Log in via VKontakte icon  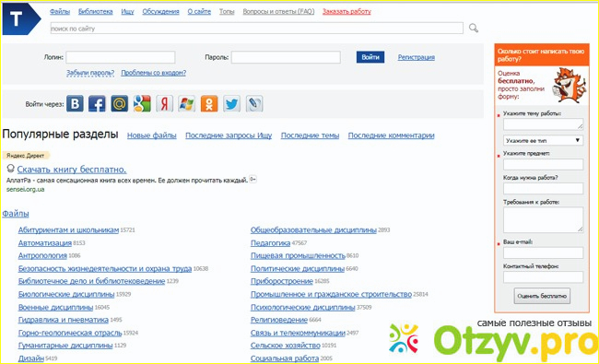coord(75,103)
